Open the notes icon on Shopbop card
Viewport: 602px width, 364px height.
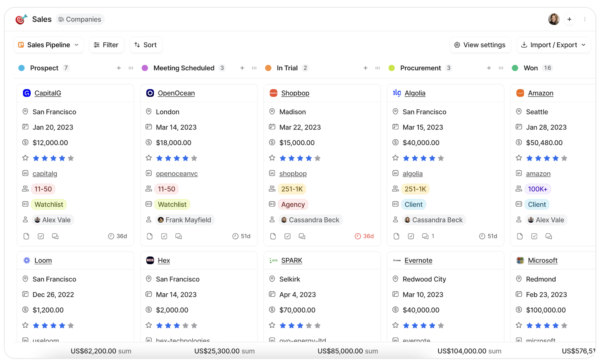click(273, 236)
